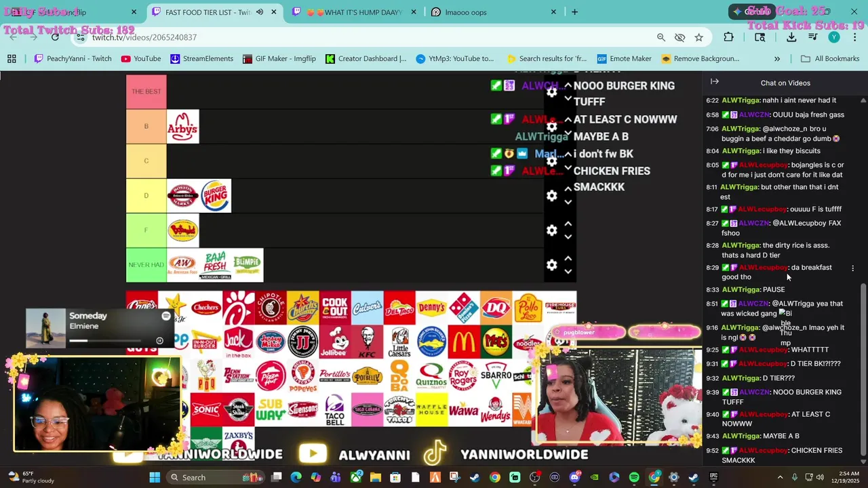
Task: Pick the Taco Bell logo from the pool
Action: point(335,410)
